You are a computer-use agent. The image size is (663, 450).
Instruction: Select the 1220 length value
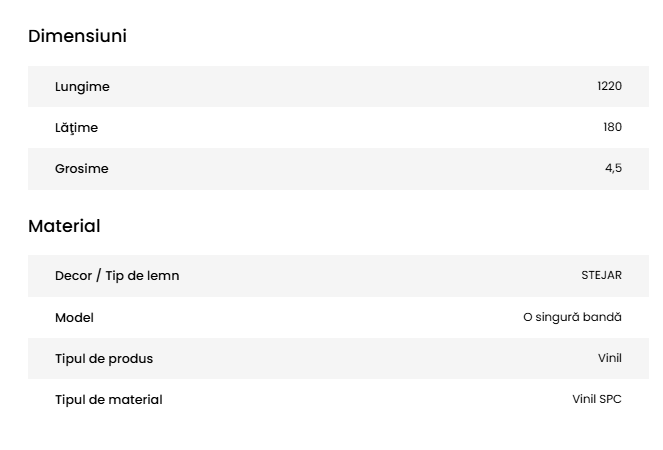(x=609, y=86)
